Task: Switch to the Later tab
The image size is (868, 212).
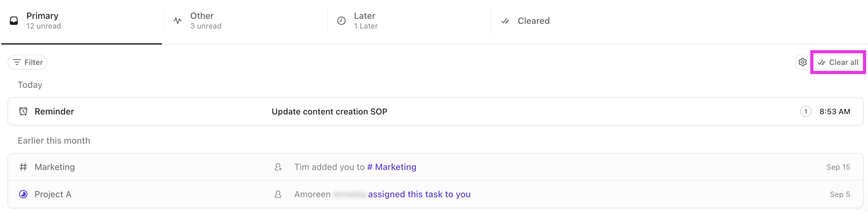Action: coord(366,21)
